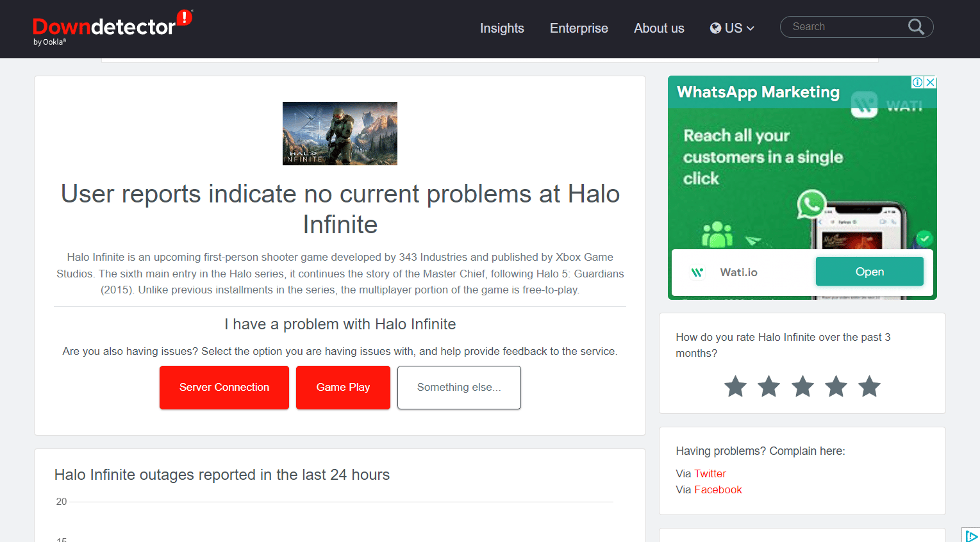980x542 pixels.
Task: Open the US country dropdown
Action: pos(732,28)
